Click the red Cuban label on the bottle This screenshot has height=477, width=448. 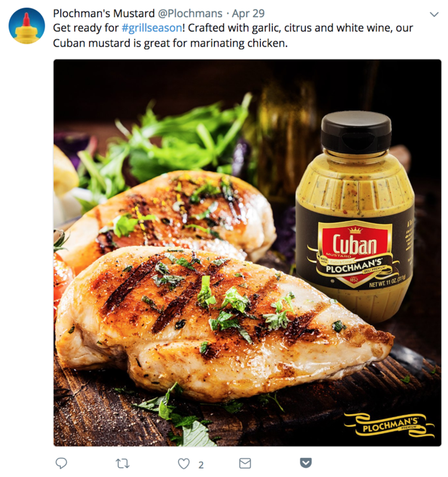coord(354,244)
